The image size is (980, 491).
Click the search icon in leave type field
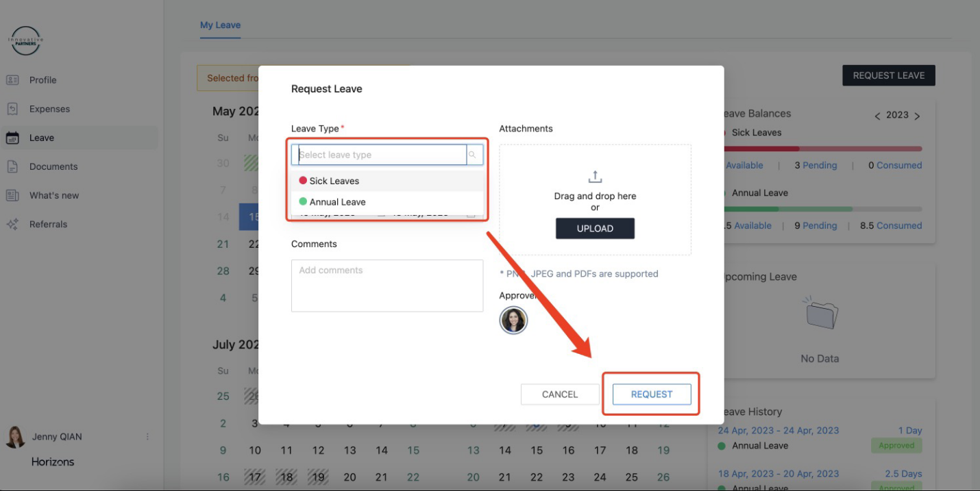[x=472, y=155]
